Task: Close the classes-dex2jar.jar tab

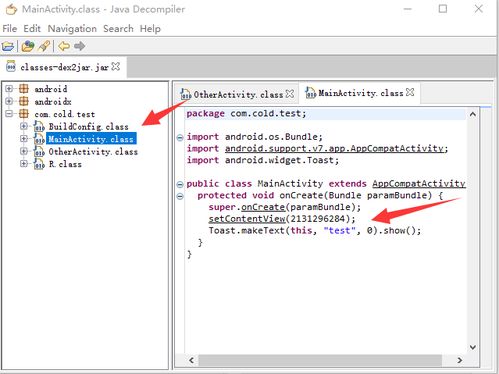Action: (115, 67)
